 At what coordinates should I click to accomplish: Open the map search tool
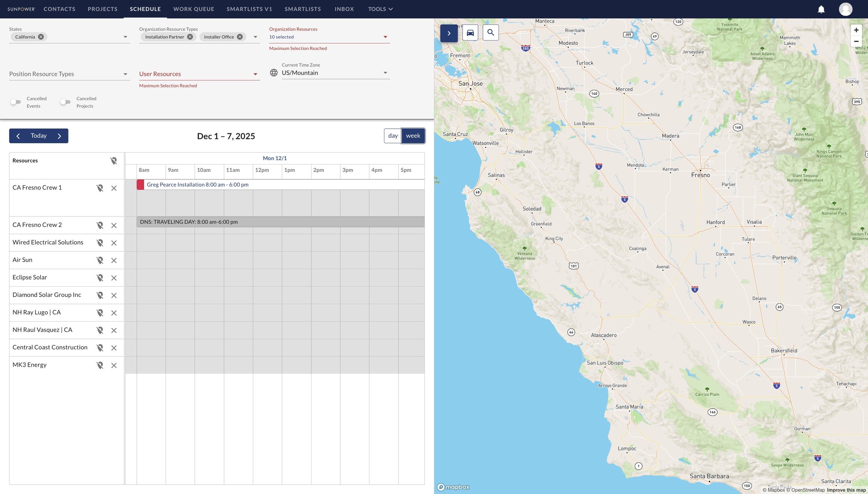491,32
